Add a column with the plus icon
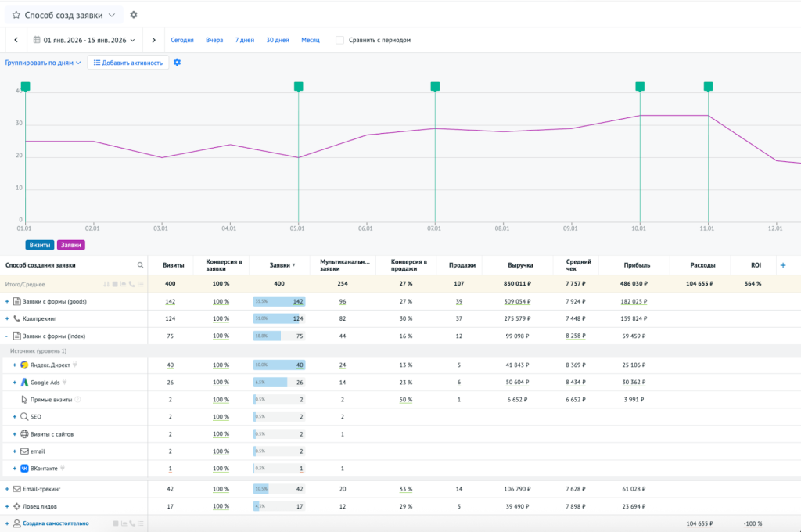 coord(783,265)
